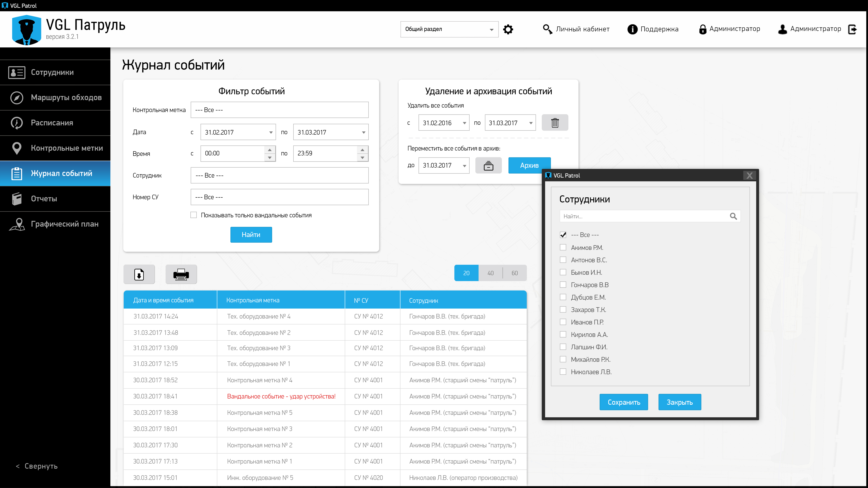Screen dimensions: 868x488
Task: Open settings gear next to section dropdown
Action: [x=508, y=29]
